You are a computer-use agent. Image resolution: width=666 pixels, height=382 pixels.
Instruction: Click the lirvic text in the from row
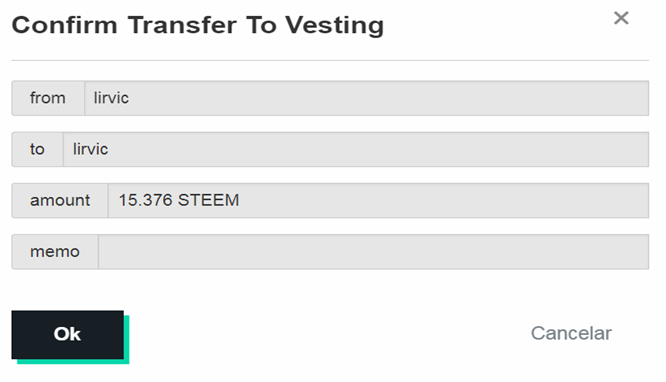[111, 98]
